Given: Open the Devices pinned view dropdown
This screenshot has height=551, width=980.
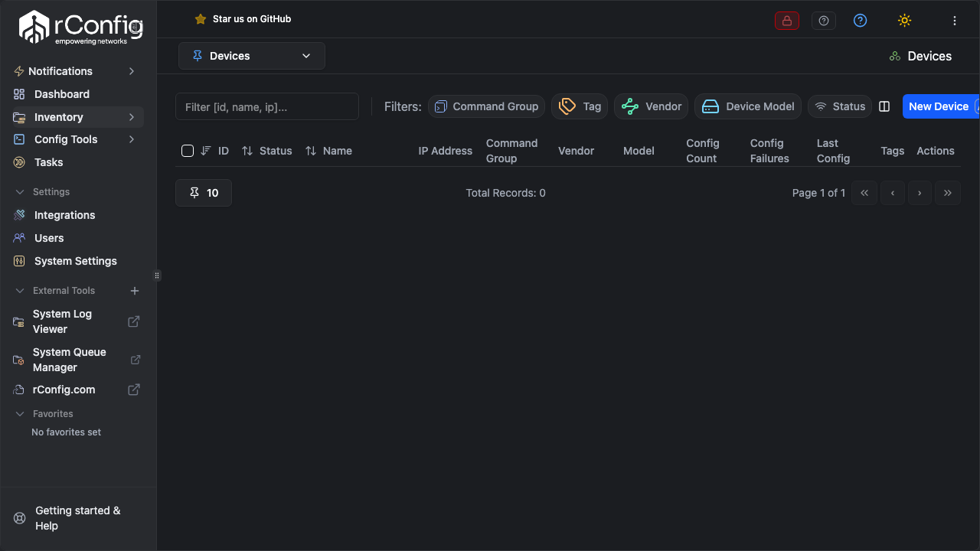Looking at the screenshot, I should click(x=252, y=56).
